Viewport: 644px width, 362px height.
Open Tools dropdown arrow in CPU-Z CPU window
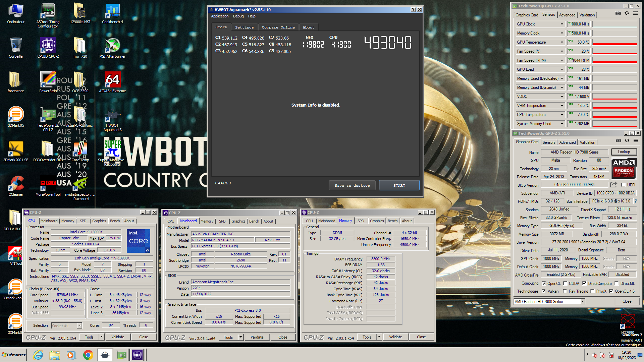pos(101,337)
